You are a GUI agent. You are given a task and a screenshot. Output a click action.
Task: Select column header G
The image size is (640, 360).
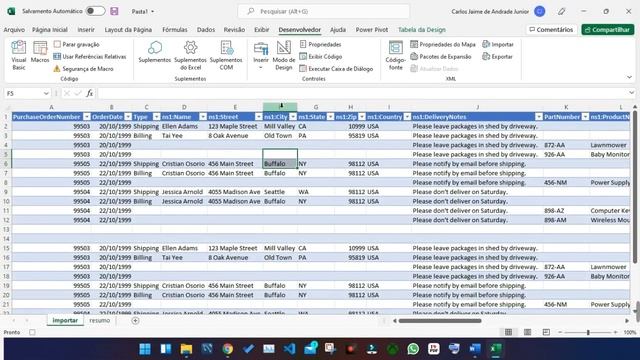pyautogui.click(x=316, y=107)
